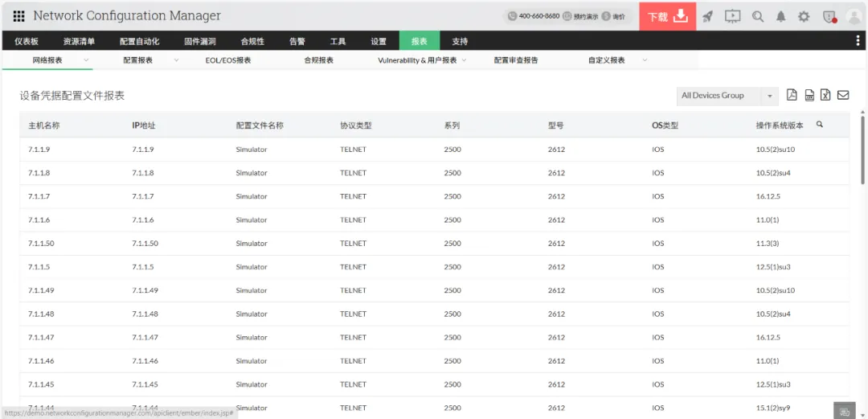Open the vertical three-dot more menu
This screenshot has width=868, height=419.
tap(858, 41)
